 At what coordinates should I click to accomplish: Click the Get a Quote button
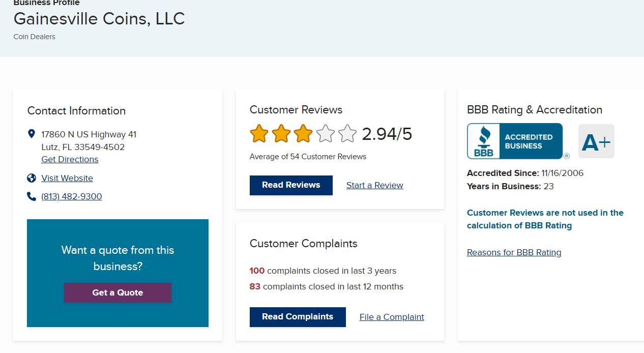coord(118,292)
